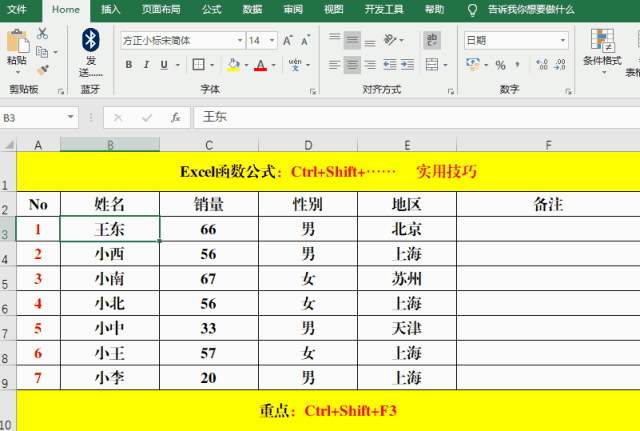Select the cell containing 苏州
The width and height of the screenshot is (640, 431).
406,278
